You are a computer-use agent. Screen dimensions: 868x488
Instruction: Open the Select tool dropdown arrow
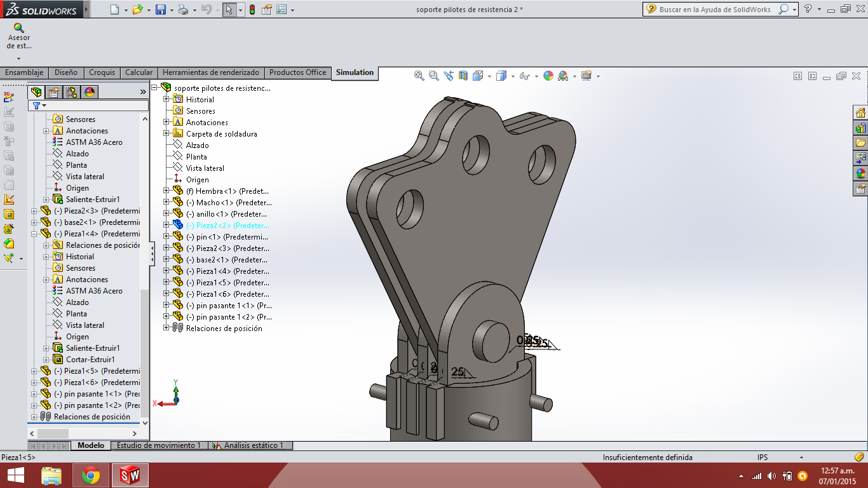tap(240, 10)
